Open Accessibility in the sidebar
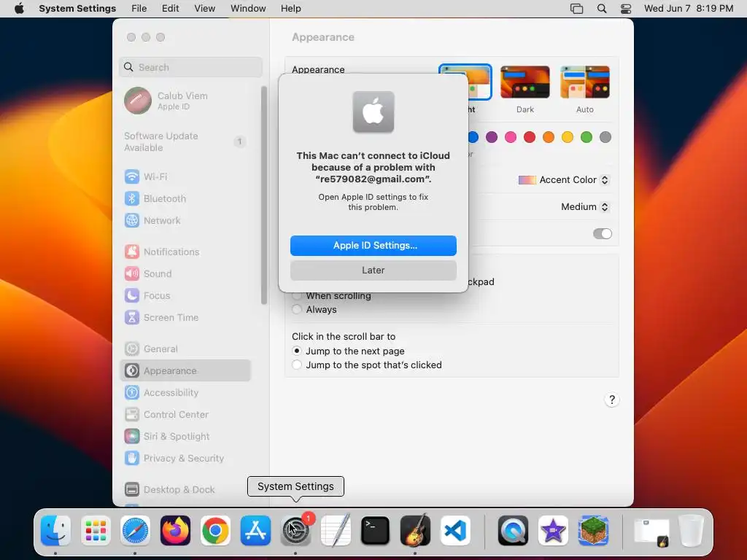The height and width of the screenshot is (560, 747). 185,393
